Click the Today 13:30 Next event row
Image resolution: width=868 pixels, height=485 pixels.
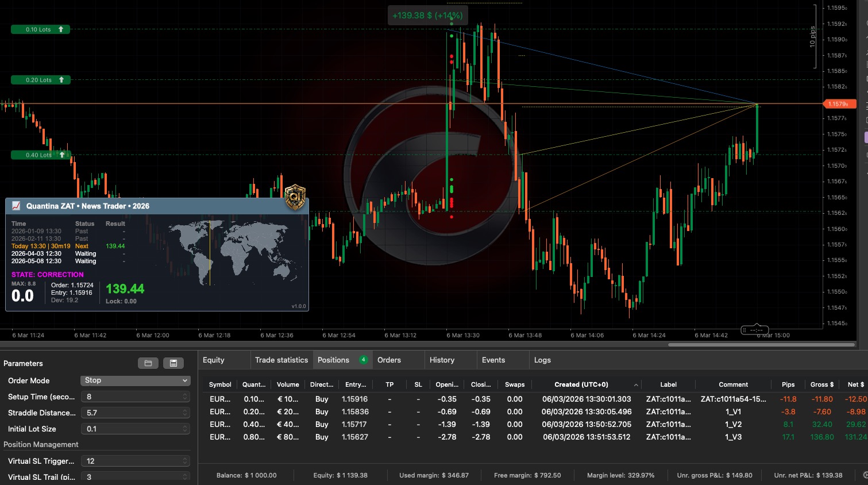coord(68,246)
